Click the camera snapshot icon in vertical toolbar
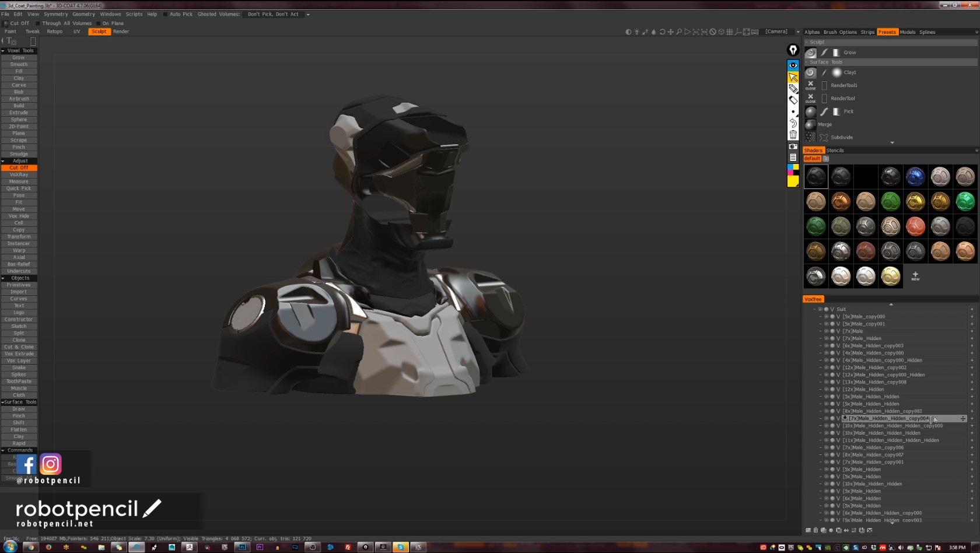This screenshot has height=553, width=980. 793,146
